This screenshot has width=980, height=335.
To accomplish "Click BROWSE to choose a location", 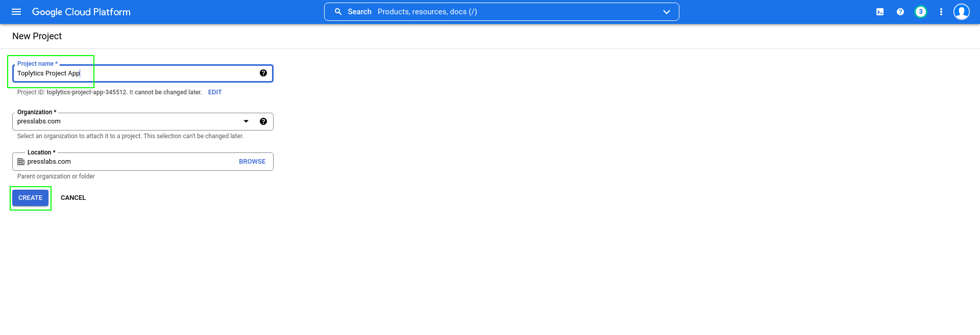I will click(252, 162).
